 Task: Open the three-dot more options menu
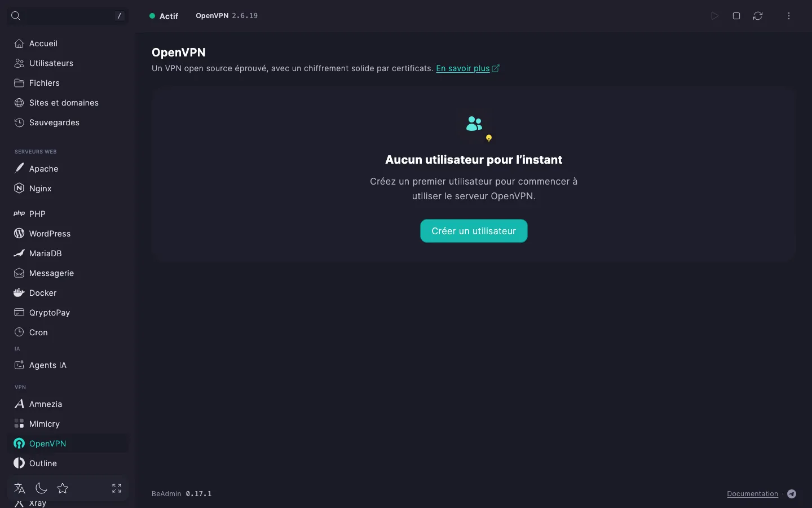(x=789, y=16)
